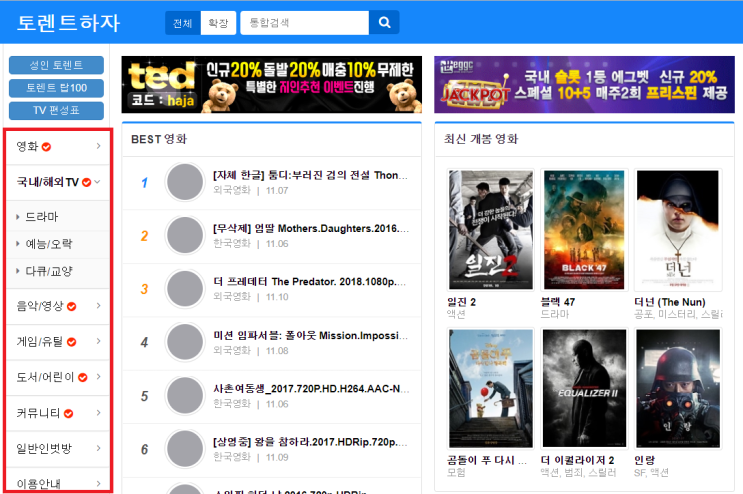Expand the 영화 menu chevron
This screenshot has height=494, width=743.
click(x=99, y=146)
